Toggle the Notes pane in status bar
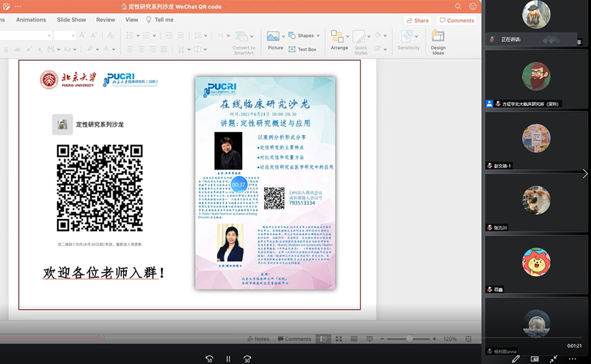Image resolution: width=591 pixels, height=364 pixels. (258, 339)
